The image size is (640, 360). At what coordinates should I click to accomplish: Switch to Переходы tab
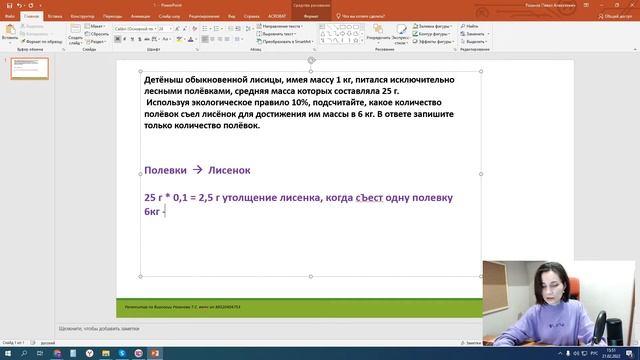pos(112,16)
